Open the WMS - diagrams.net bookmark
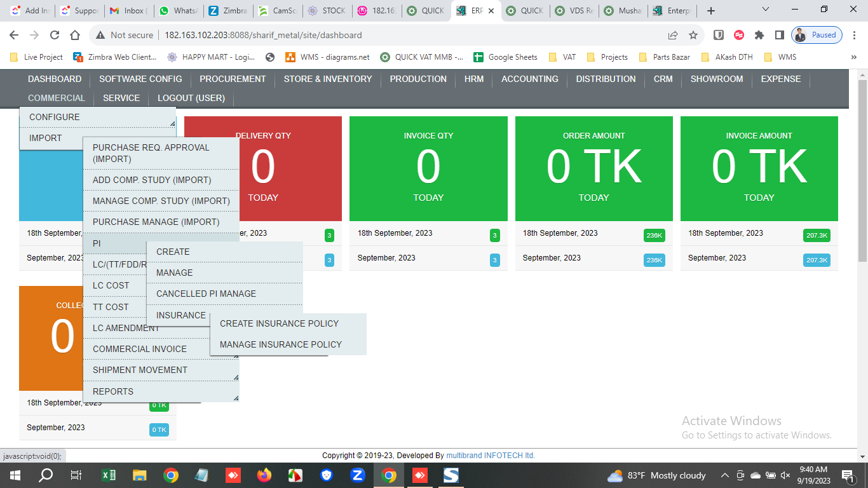This screenshot has width=868, height=488. click(x=327, y=57)
